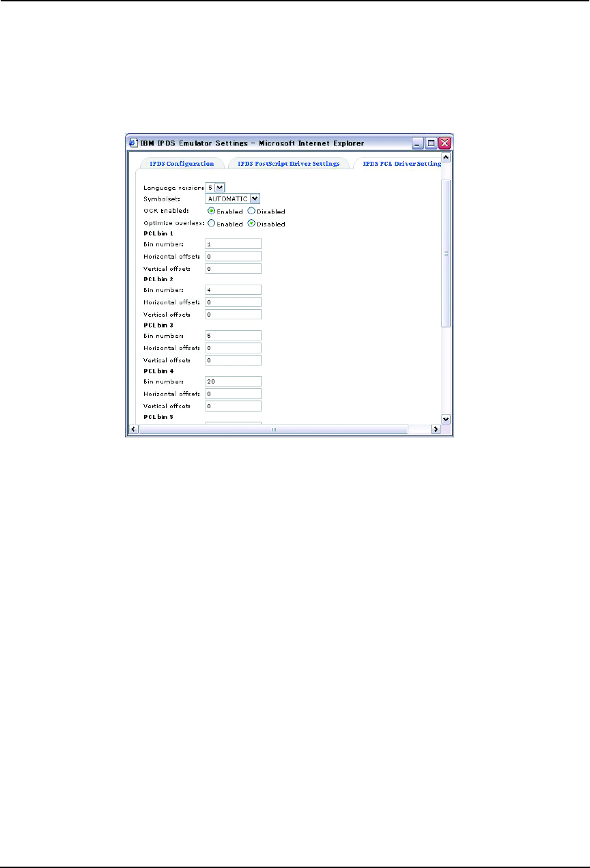The image size is (590, 868).
Task: Click the horizontal scrollbar right arrow
Action: (x=436, y=429)
